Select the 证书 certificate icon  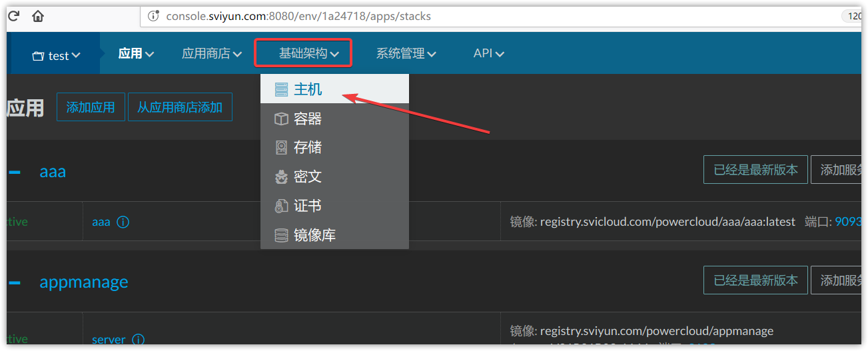[281, 206]
